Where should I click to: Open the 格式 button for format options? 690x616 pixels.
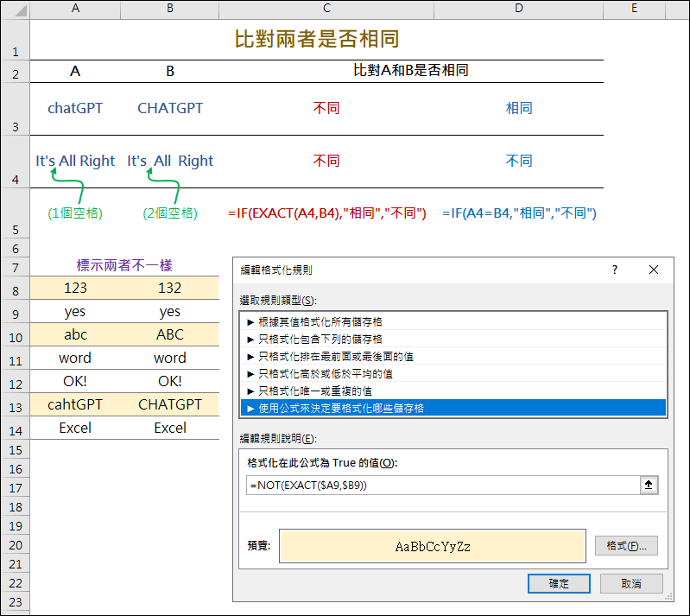coord(626,546)
